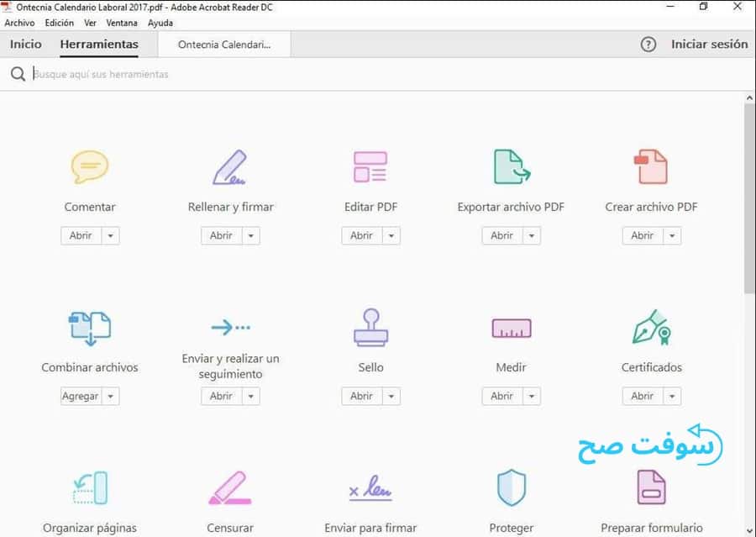Image resolution: width=756 pixels, height=537 pixels.
Task: Expand the Certificados dropdown arrow
Action: pos(672,396)
